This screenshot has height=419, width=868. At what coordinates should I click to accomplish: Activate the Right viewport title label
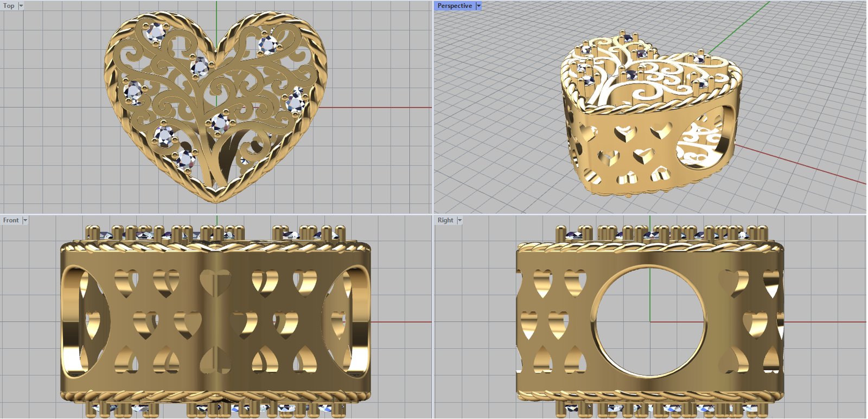[x=445, y=220]
